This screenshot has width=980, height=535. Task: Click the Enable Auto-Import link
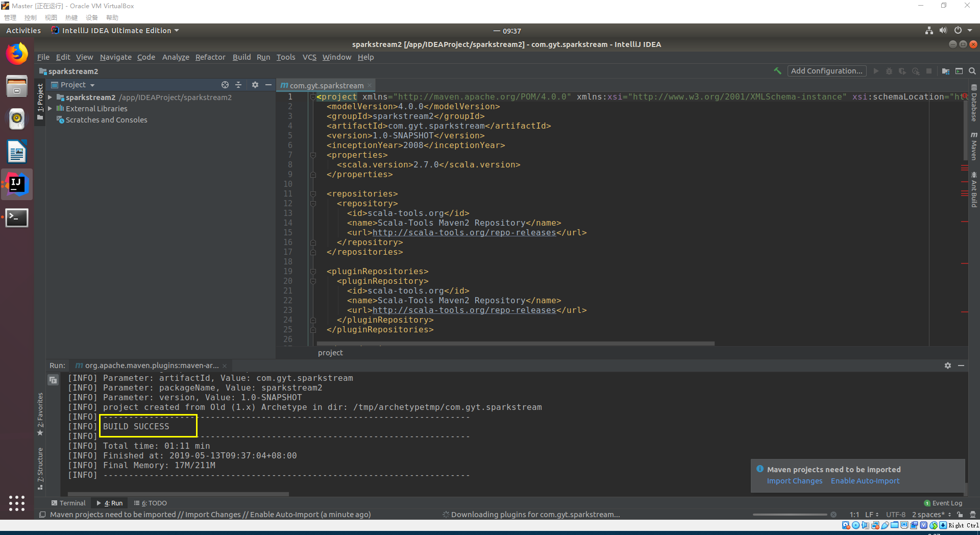(x=865, y=481)
